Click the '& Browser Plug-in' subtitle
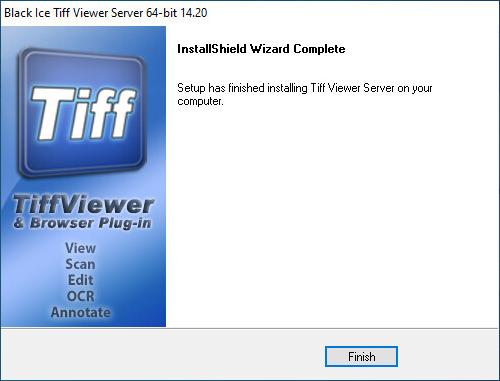Image resolution: width=500 pixels, height=381 pixels. (x=82, y=223)
